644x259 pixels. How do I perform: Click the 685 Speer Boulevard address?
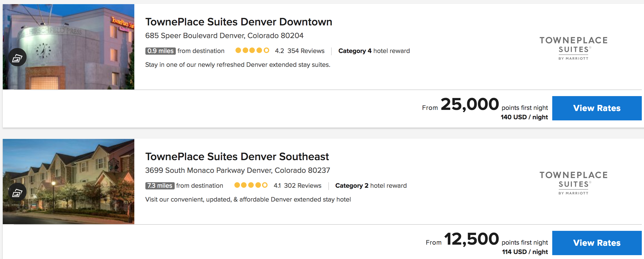(224, 36)
